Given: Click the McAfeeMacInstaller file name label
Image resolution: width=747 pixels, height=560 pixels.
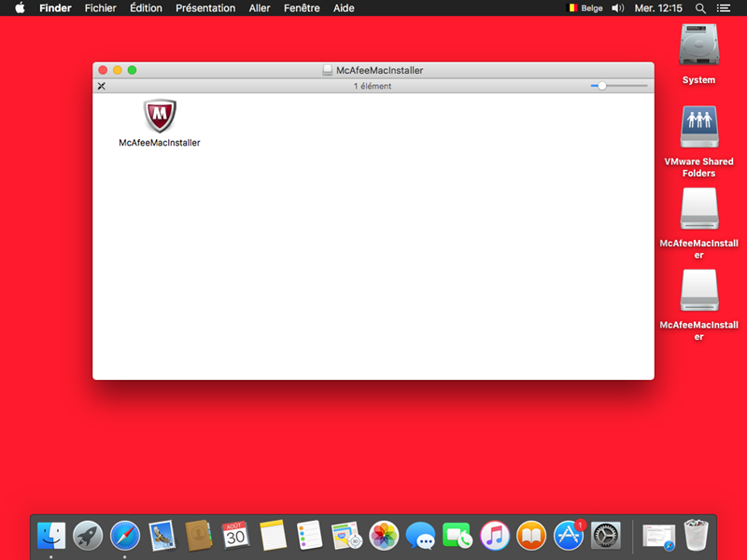Looking at the screenshot, I should (x=160, y=143).
